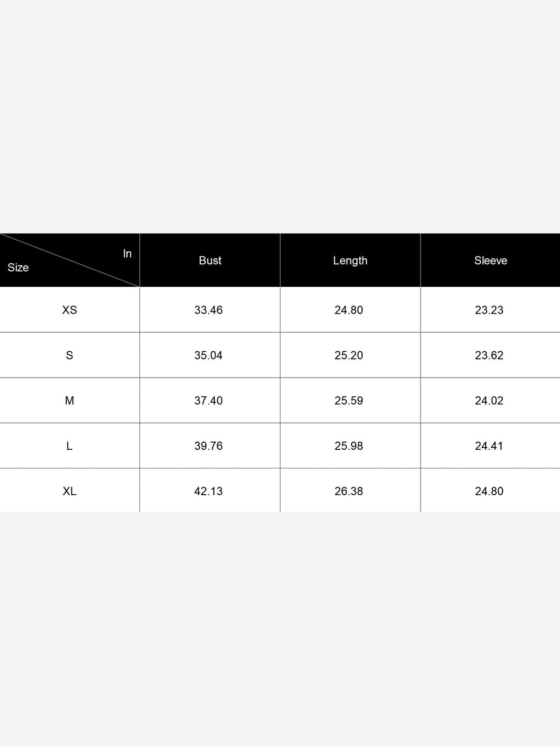Click XL length value 26.38
This screenshot has width=560, height=747.
pyautogui.click(x=349, y=491)
